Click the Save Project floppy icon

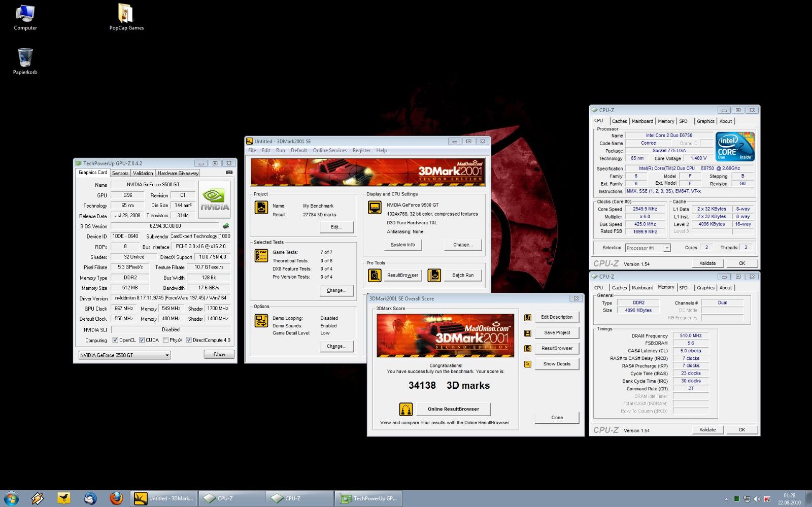point(528,333)
